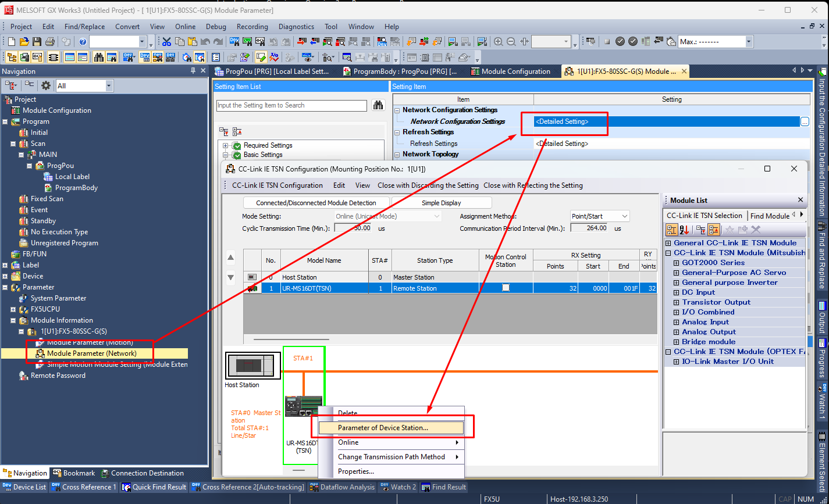The width and height of the screenshot is (829, 504).
Task: Save the project with the floppy disk icon
Action: pos(37,42)
